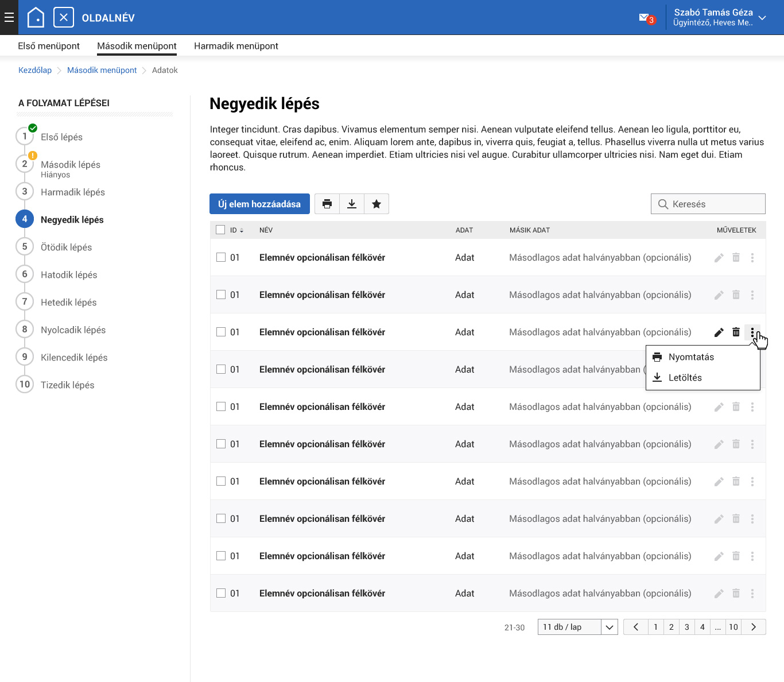
Task: Click the Új elem hozzáadása button
Action: [259, 204]
